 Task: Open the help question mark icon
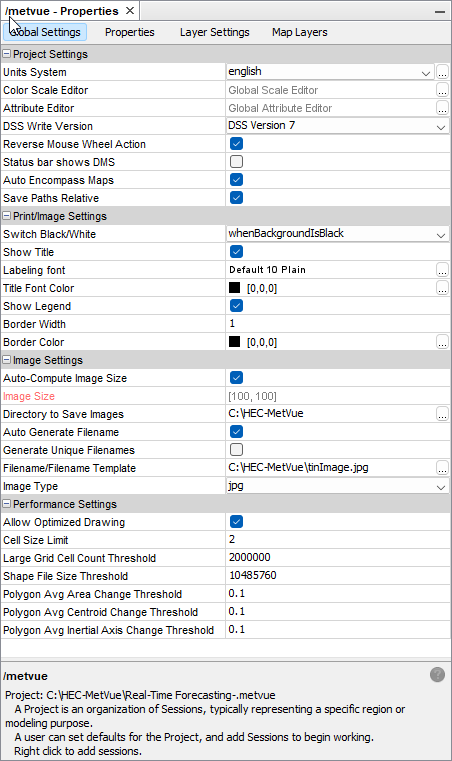[x=437, y=675]
